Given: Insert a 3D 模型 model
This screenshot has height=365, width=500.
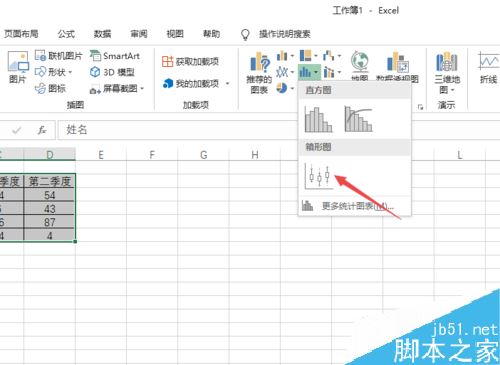Looking at the screenshot, I should (x=112, y=72).
